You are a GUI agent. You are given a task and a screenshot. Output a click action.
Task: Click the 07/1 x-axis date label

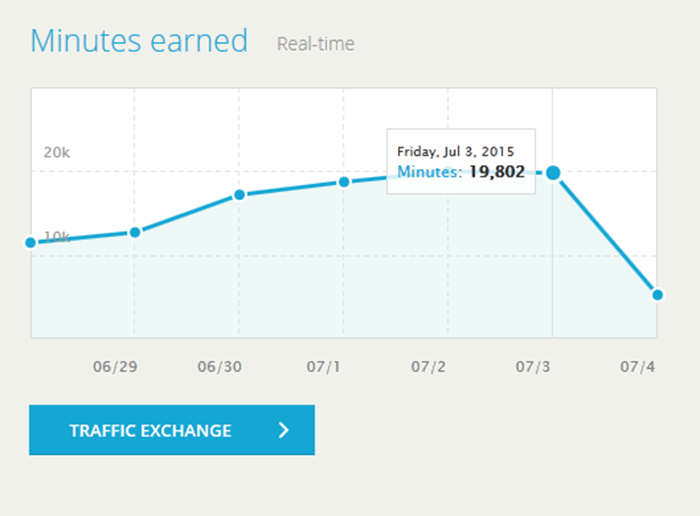tap(323, 366)
